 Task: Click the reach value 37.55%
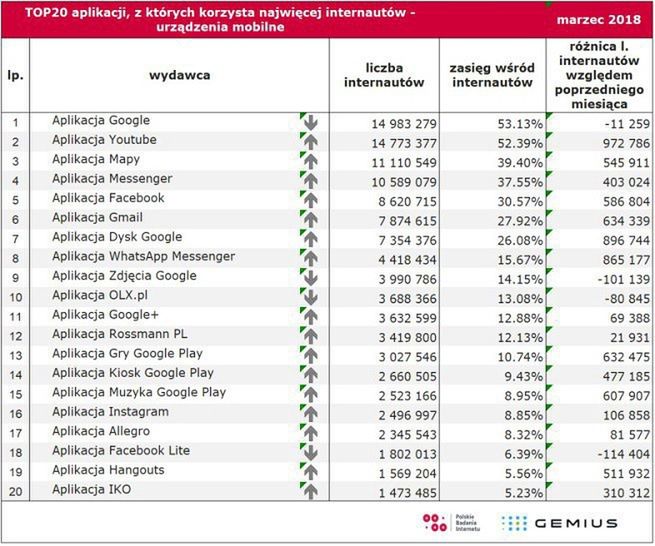(520, 183)
